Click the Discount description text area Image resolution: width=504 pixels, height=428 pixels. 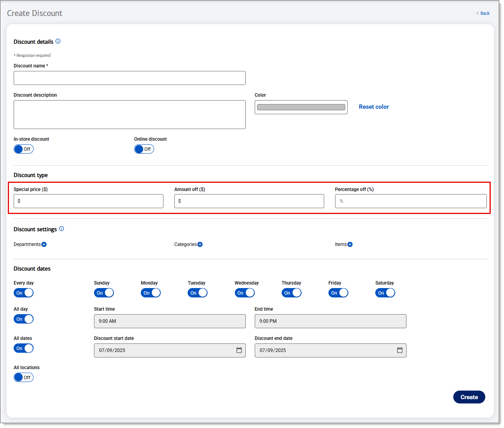pyautogui.click(x=130, y=115)
